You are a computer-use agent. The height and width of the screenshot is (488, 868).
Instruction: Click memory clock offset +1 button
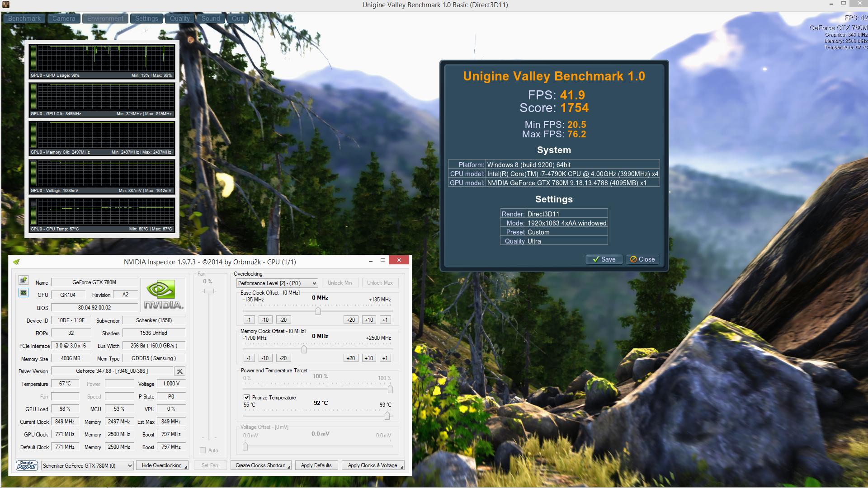click(385, 358)
